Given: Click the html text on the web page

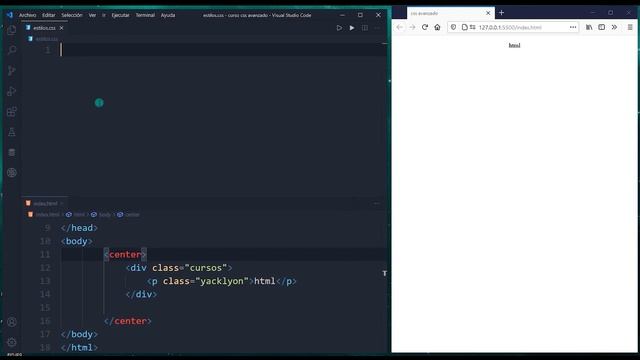Looking at the screenshot, I should click(514, 45).
